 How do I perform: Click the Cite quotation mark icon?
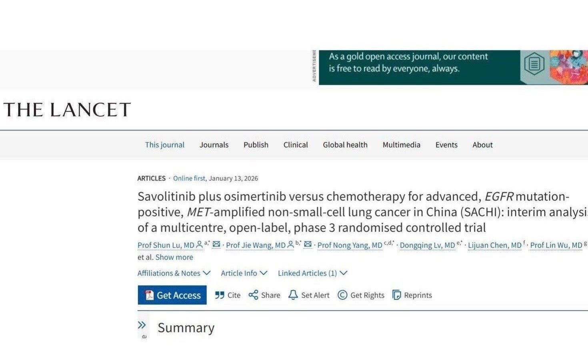(x=220, y=295)
